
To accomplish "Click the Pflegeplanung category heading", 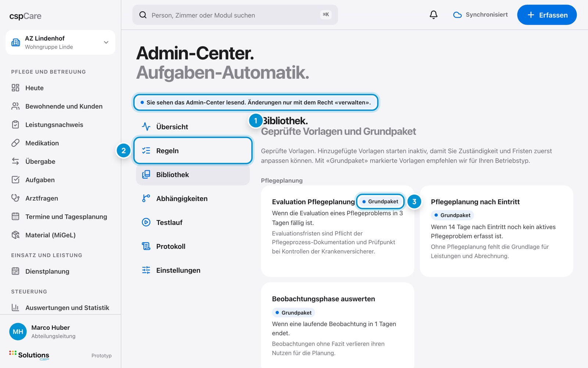I will [x=282, y=180].
